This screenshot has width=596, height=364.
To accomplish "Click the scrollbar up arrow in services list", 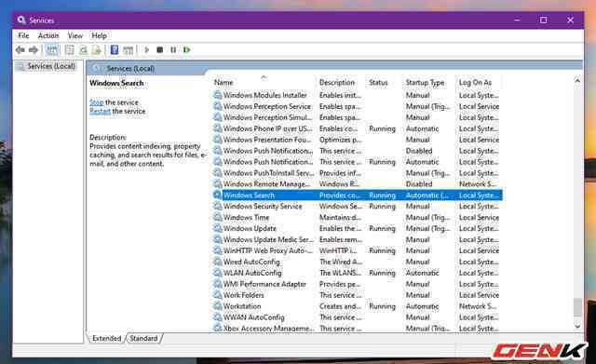I will (577, 81).
